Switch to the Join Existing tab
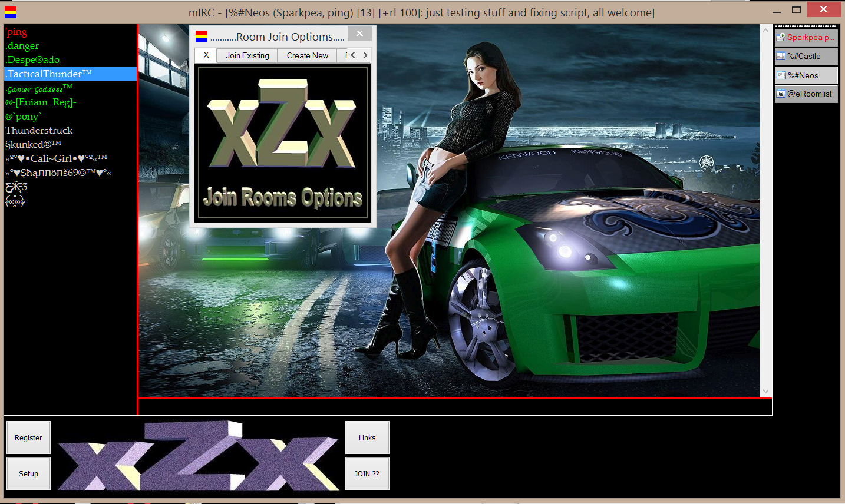 [x=247, y=55]
